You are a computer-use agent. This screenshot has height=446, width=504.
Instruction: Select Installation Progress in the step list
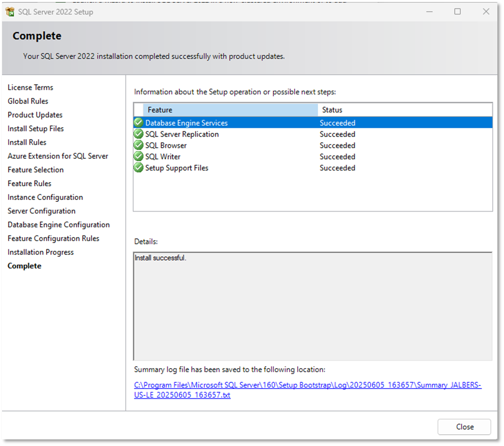click(x=41, y=252)
